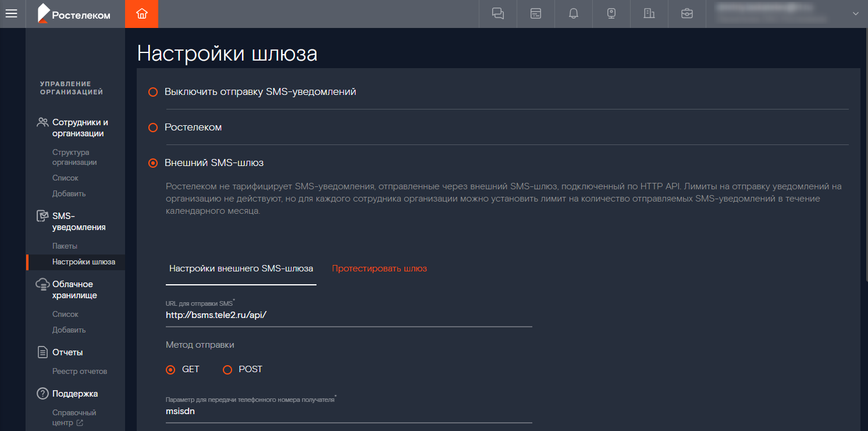Open Список under Облачное хранилище
868x431 pixels.
point(65,314)
